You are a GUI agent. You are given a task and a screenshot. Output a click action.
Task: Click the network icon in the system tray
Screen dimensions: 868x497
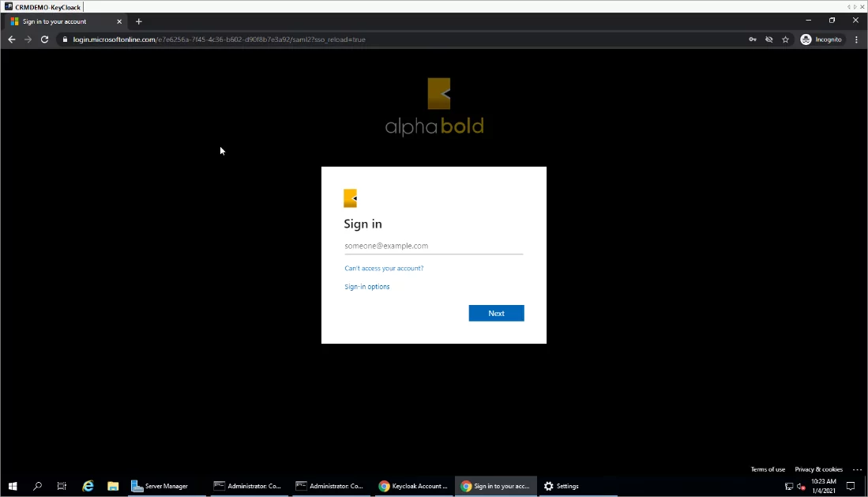(x=789, y=487)
